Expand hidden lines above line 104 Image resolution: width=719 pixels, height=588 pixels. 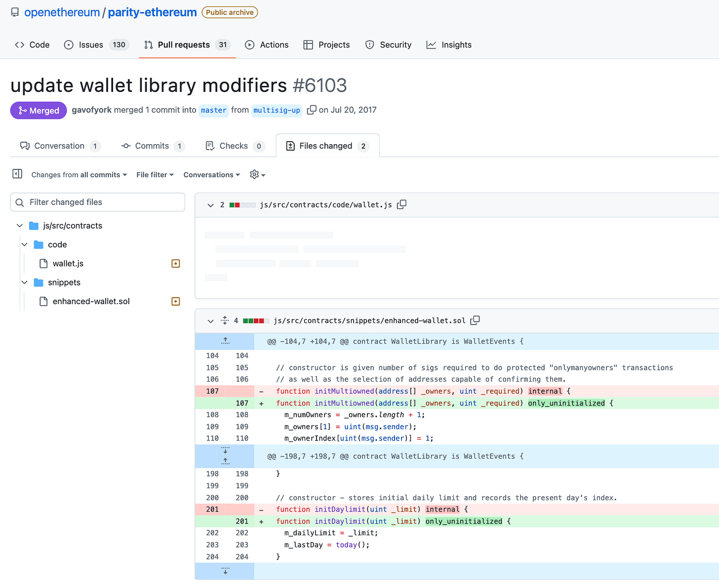pos(225,341)
